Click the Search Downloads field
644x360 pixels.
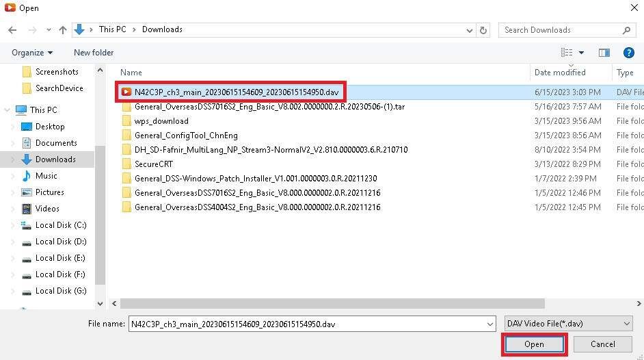561,30
